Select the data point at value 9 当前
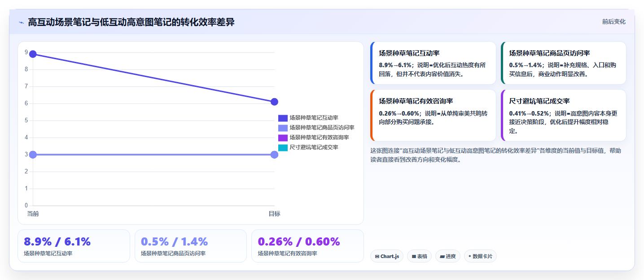The width and height of the screenshot is (644, 280). pos(33,54)
